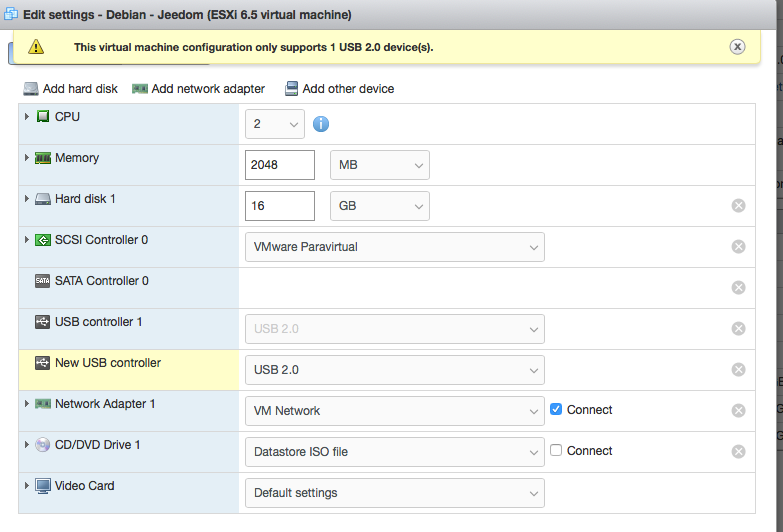The height and width of the screenshot is (532, 783).
Task: Enable CD/DVD Drive 1 Connect checkbox
Action: (x=556, y=451)
